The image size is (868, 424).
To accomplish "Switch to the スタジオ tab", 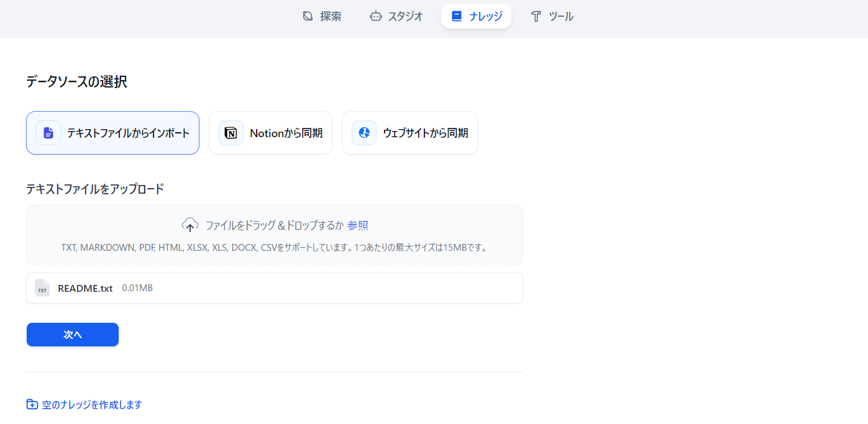I will click(396, 16).
